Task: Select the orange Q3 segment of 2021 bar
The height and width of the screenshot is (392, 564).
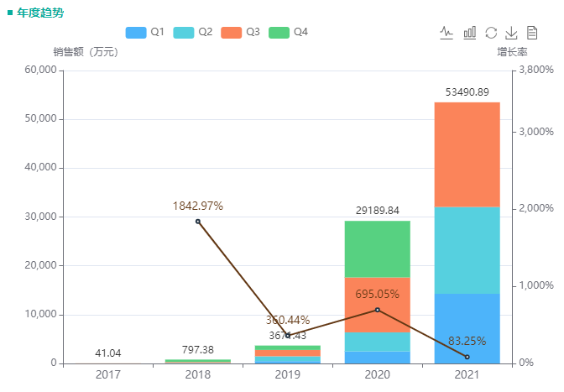Action: (x=467, y=154)
